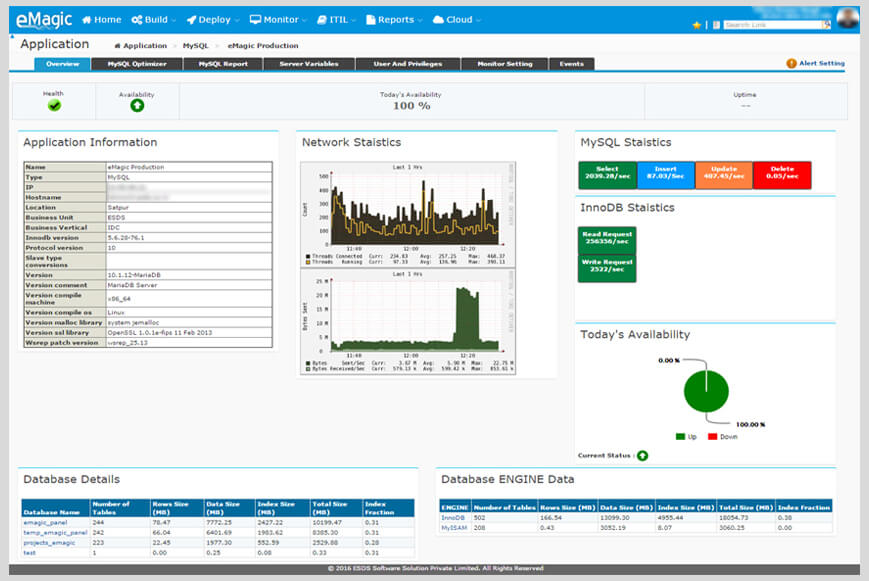This screenshot has height=581, width=869.
Task: Click the 10199.47 total size cell
Action: pyautogui.click(x=327, y=522)
